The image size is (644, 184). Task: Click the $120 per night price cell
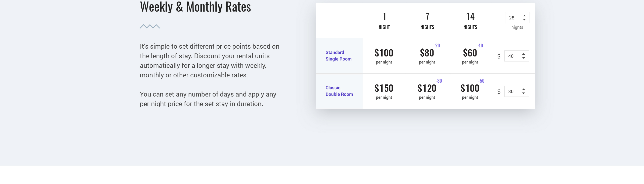[427, 91]
